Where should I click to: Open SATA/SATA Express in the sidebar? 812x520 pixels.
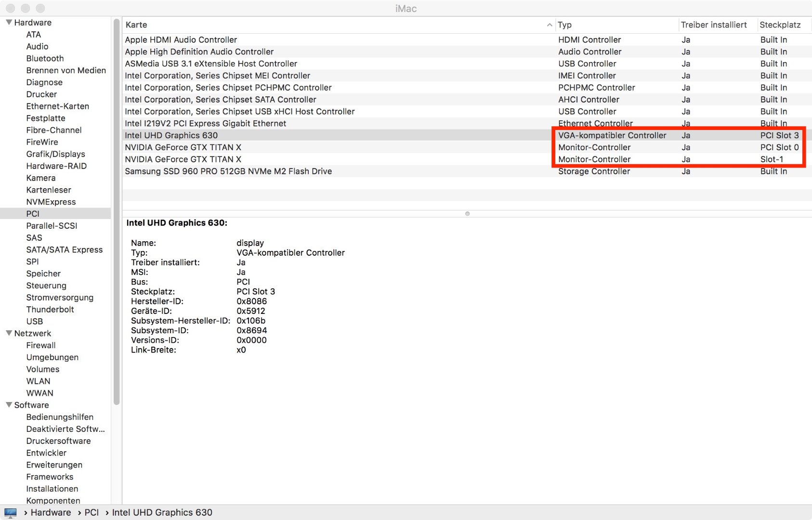pos(65,249)
